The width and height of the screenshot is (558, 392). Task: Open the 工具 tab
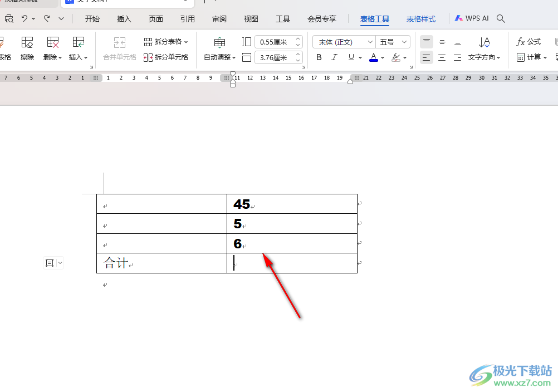click(283, 19)
